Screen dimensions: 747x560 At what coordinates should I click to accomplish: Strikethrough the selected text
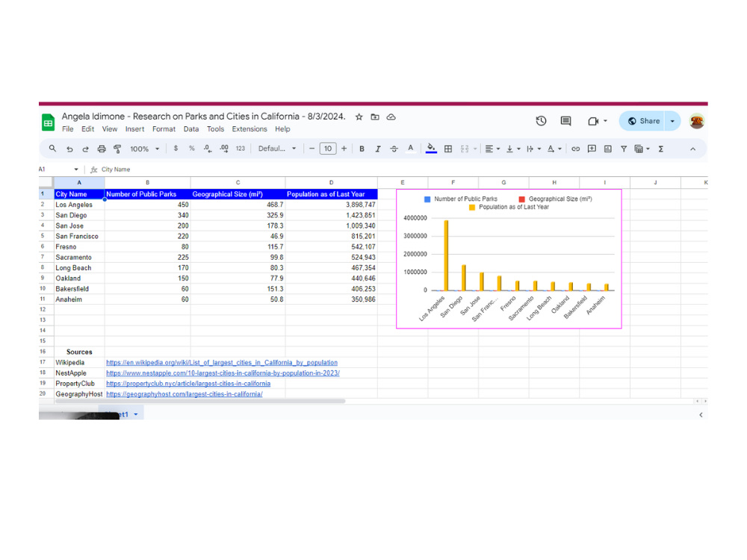click(394, 149)
